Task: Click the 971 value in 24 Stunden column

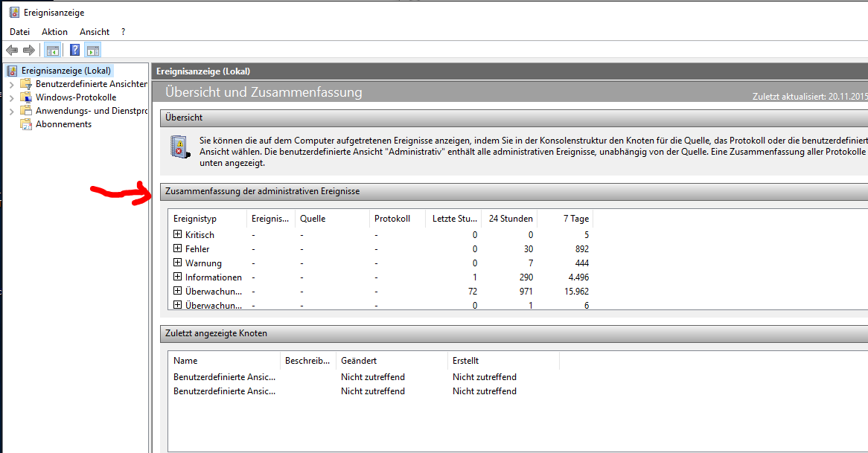Action: [526, 292]
